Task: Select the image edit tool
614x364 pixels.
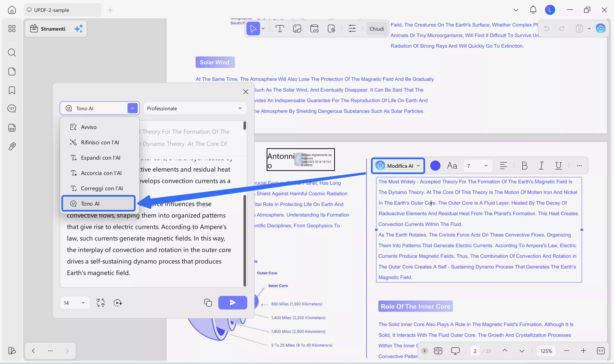Action: click(x=297, y=29)
